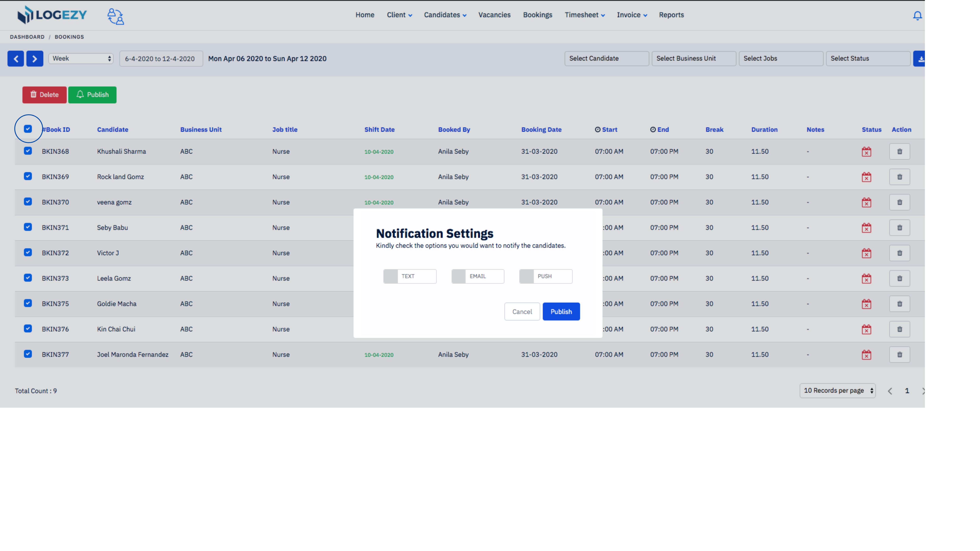Image resolution: width=980 pixels, height=551 pixels.
Task: Delete booking BKIN373 with trash icon
Action: pyautogui.click(x=899, y=278)
